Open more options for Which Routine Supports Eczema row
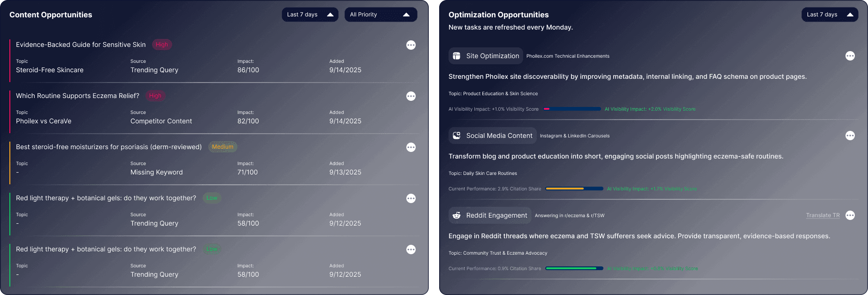The height and width of the screenshot is (295, 868). coord(411,96)
